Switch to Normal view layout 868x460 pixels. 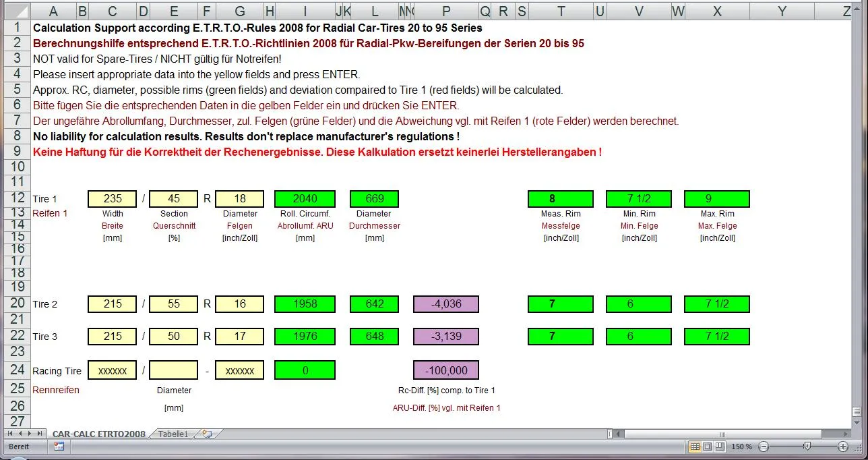coord(695,447)
